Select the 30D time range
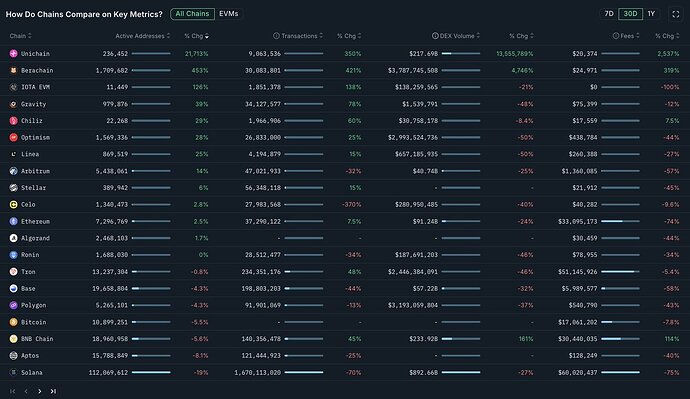Image resolution: width=690 pixels, height=399 pixels. tap(630, 14)
